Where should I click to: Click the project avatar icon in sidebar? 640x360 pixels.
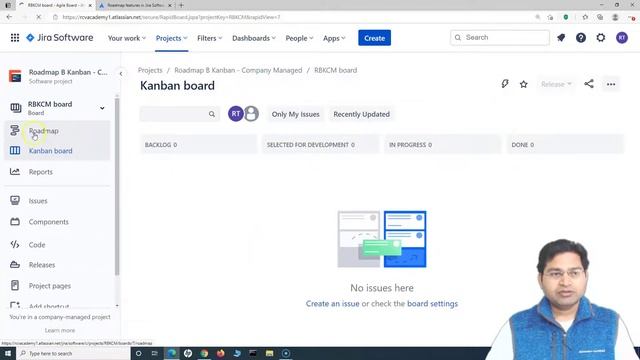(x=15, y=76)
